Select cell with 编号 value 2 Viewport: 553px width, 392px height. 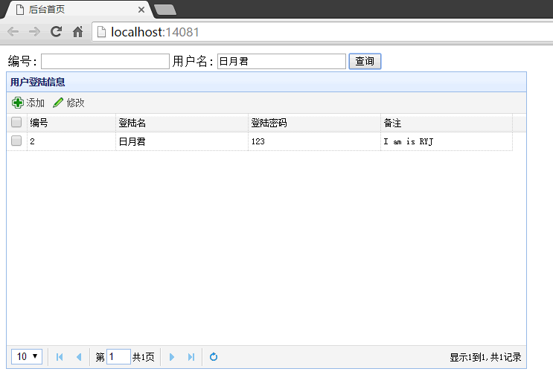71,141
